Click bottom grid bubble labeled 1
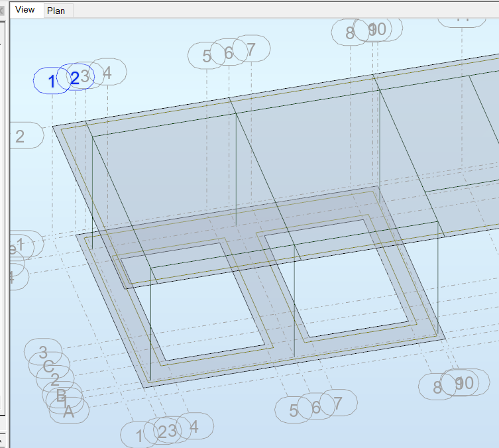The width and height of the screenshot is (499, 448). coord(139,435)
